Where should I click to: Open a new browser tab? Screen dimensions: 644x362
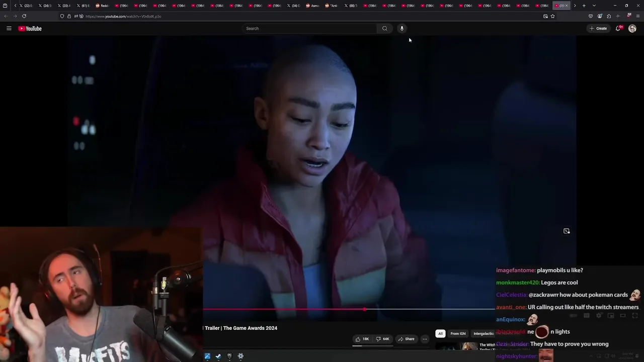tap(584, 6)
